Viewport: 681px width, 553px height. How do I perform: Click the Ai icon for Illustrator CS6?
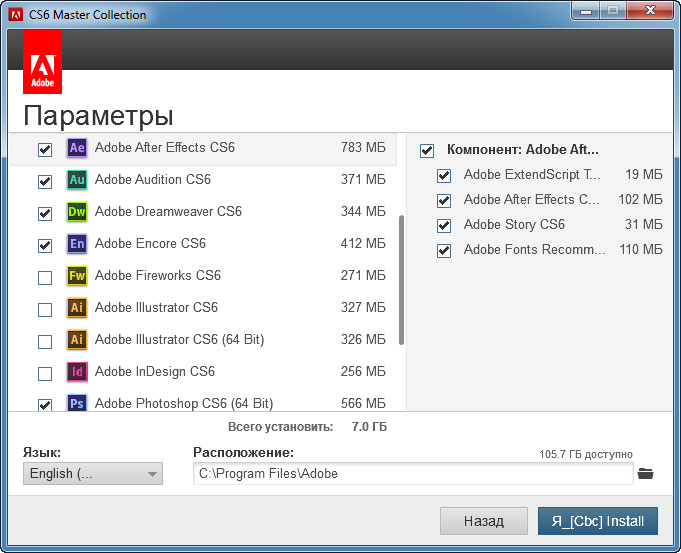click(77, 308)
